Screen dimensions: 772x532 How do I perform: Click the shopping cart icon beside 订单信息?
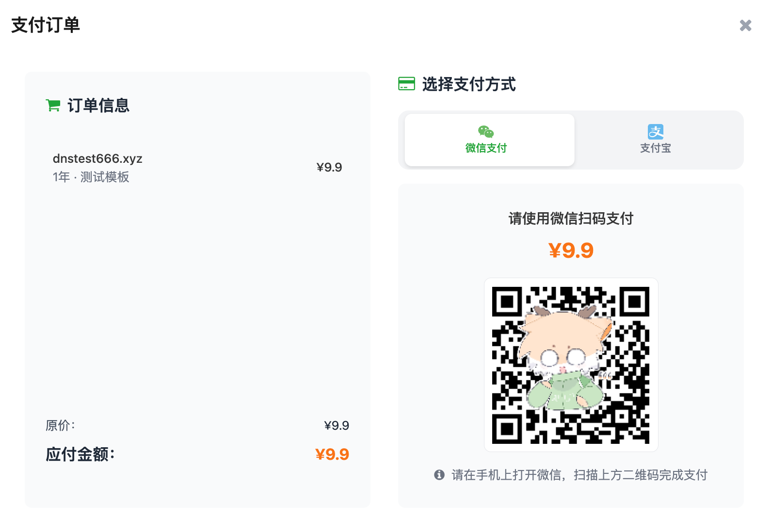tap(53, 105)
